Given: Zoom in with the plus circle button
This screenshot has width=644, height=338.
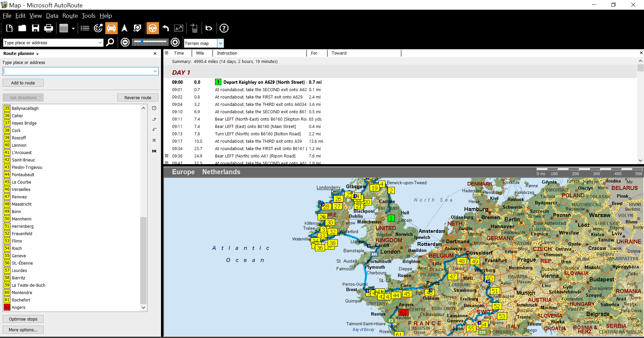Looking at the screenshot, I should 175,42.
